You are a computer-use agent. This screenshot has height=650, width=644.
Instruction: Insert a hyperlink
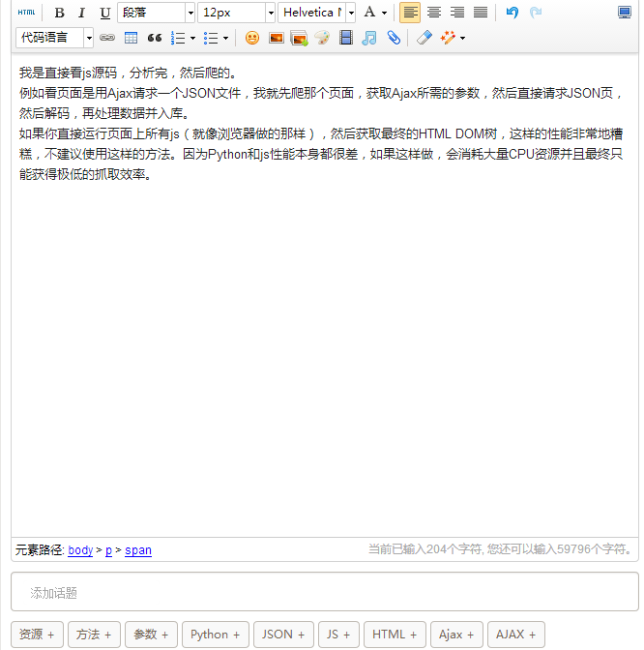tap(107, 38)
